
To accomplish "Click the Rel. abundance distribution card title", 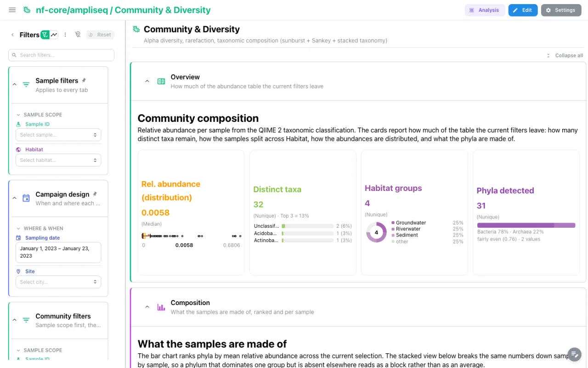I will coord(171,191).
